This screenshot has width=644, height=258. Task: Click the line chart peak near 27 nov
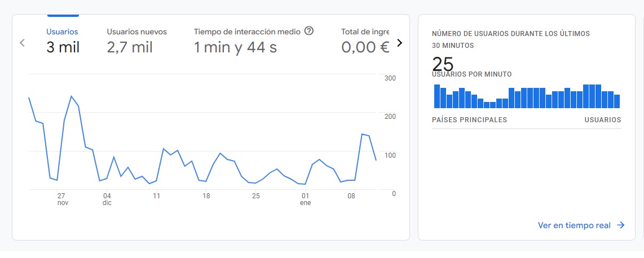(72, 96)
